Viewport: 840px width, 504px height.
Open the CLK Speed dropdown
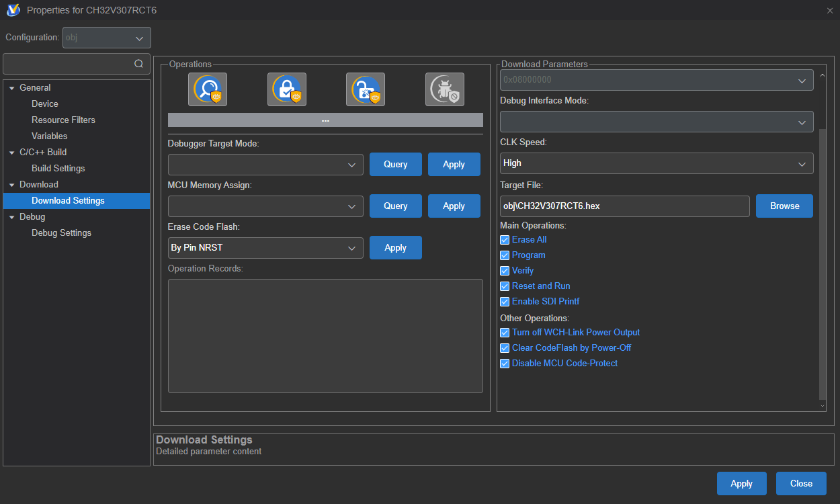click(657, 163)
